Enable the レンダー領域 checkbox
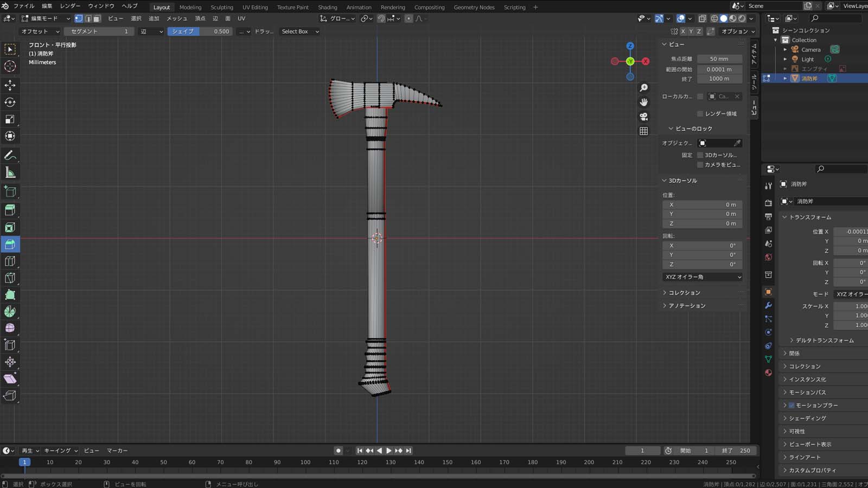The height and width of the screenshot is (488, 868). pyautogui.click(x=700, y=114)
